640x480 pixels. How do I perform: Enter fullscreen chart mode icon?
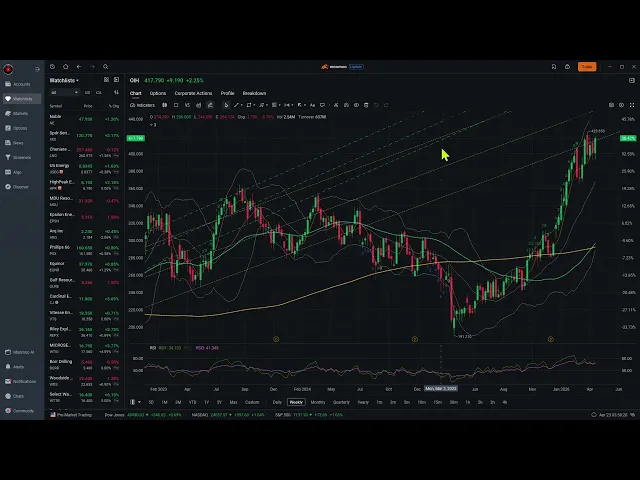pos(632,105)
